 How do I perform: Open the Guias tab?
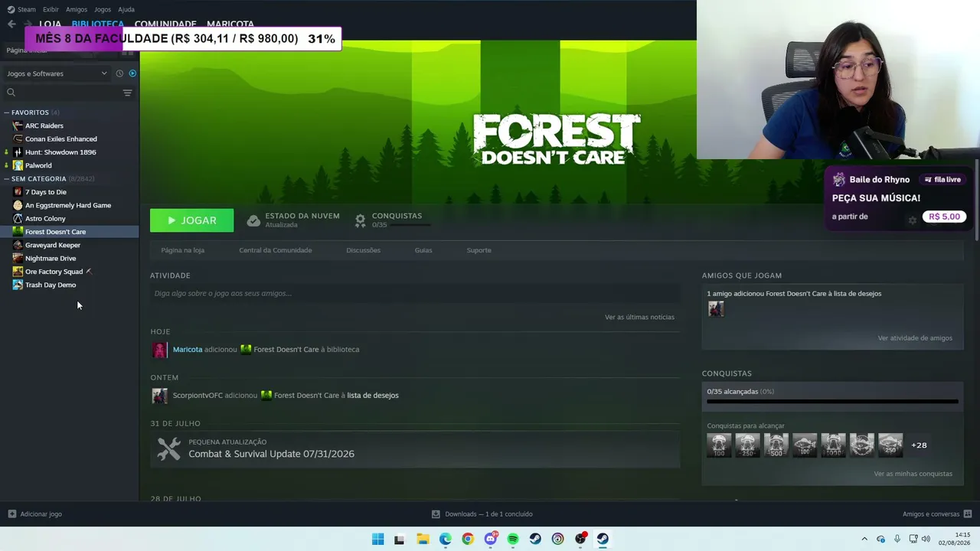(423, 250)
